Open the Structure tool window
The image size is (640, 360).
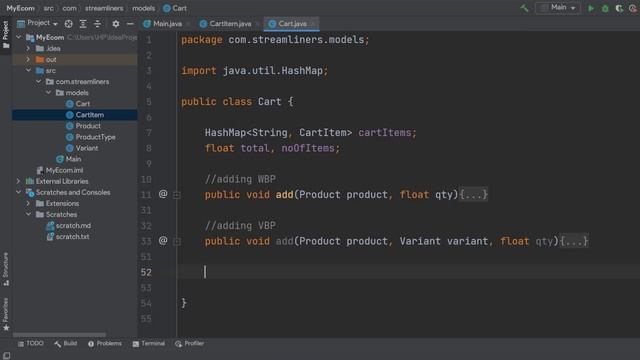[6, 269]
